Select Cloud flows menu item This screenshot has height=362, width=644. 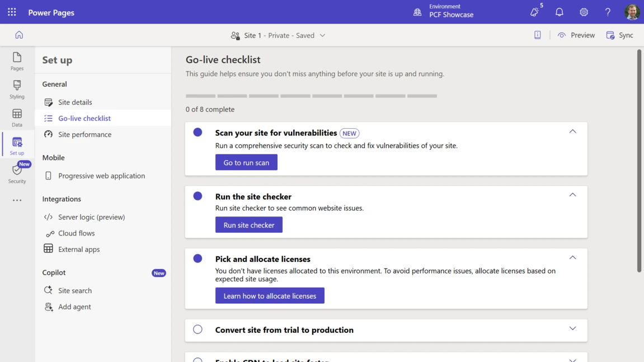click(103, 233)
